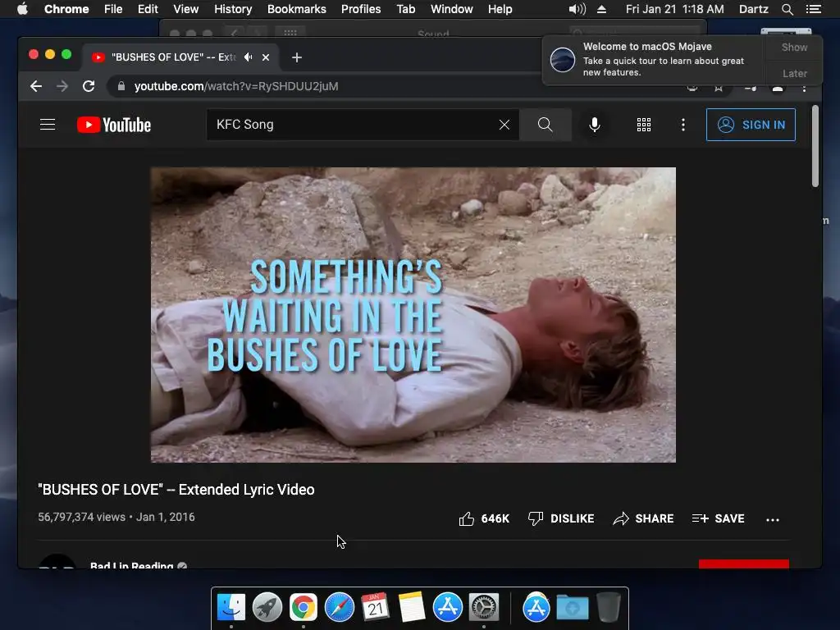This screenshot has height=630, width=840.
Task: Click the red Subscribe button
Action: pos(743,564)
